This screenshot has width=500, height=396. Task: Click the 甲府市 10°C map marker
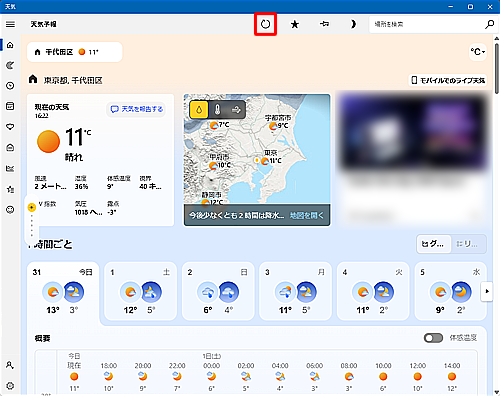tap(219, 165)
